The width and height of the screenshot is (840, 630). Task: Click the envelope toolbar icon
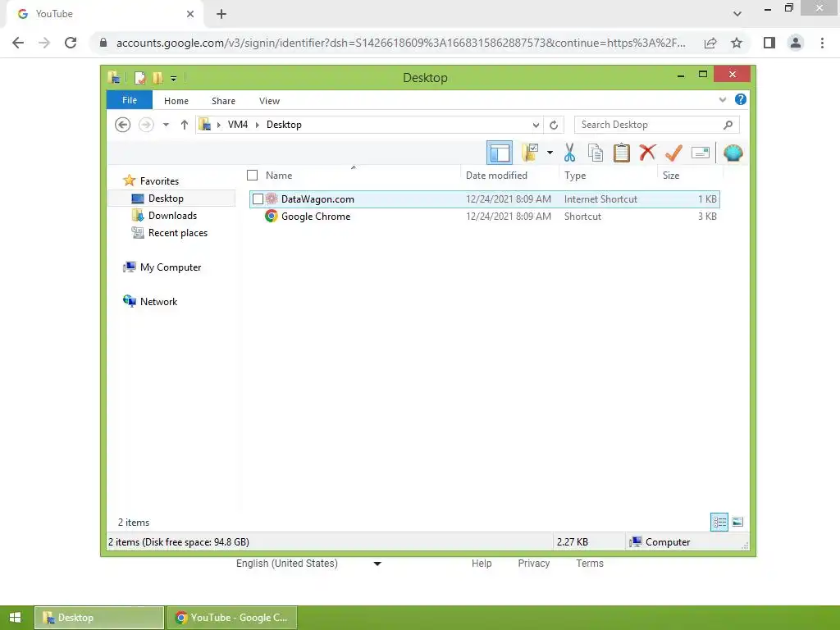pyautogui.click(x=701, y=153)
